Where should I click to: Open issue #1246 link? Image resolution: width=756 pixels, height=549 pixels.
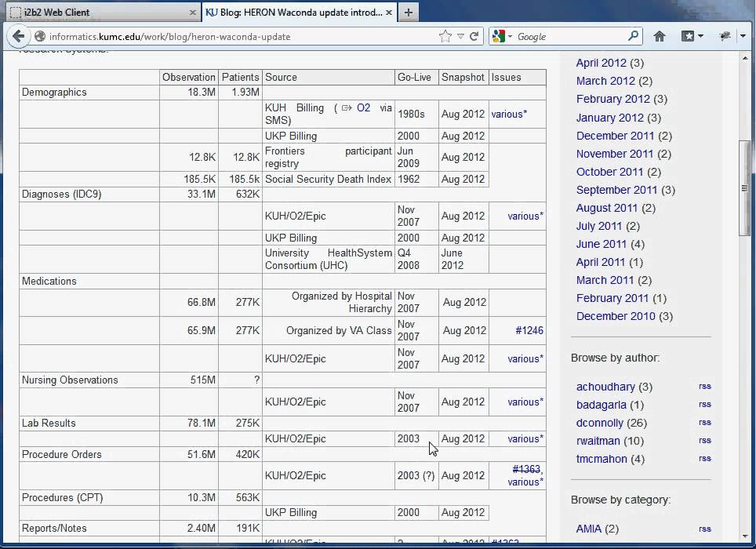click(529, 331)
